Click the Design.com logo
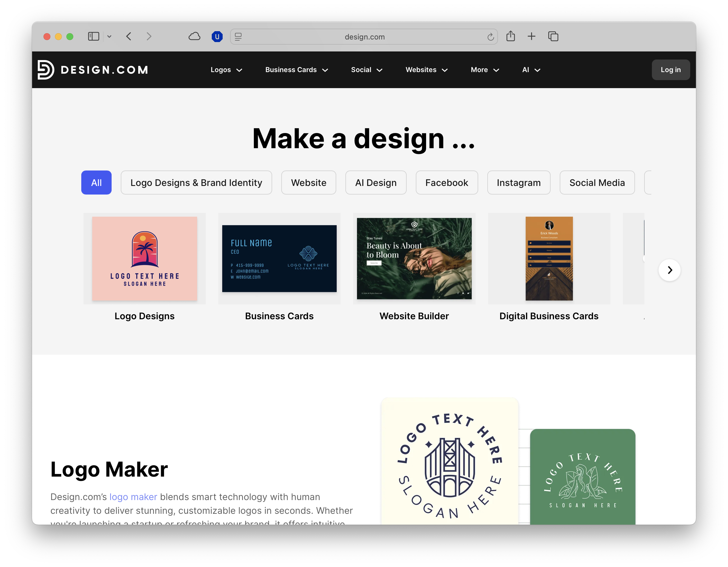The height and width of the screenshot is (567, 728). (93, 70)
